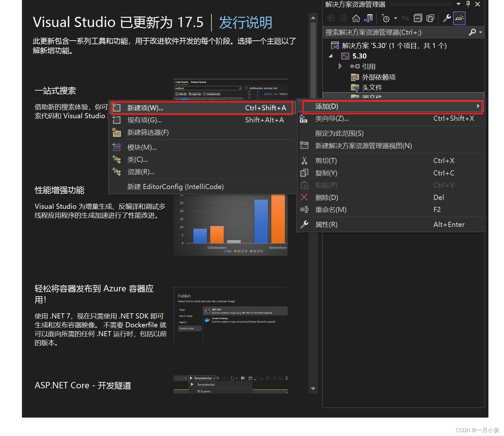This screenshot has width=504, height=436.
Task: Click the scissors cut icon
Action: coord(304,160)
